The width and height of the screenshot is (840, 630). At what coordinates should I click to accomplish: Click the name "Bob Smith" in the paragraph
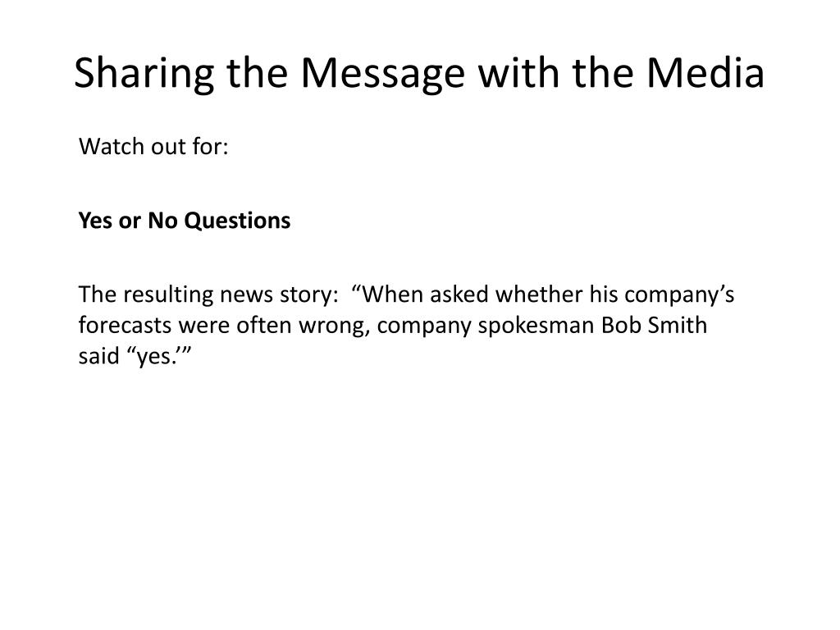(x=654, y=325)
